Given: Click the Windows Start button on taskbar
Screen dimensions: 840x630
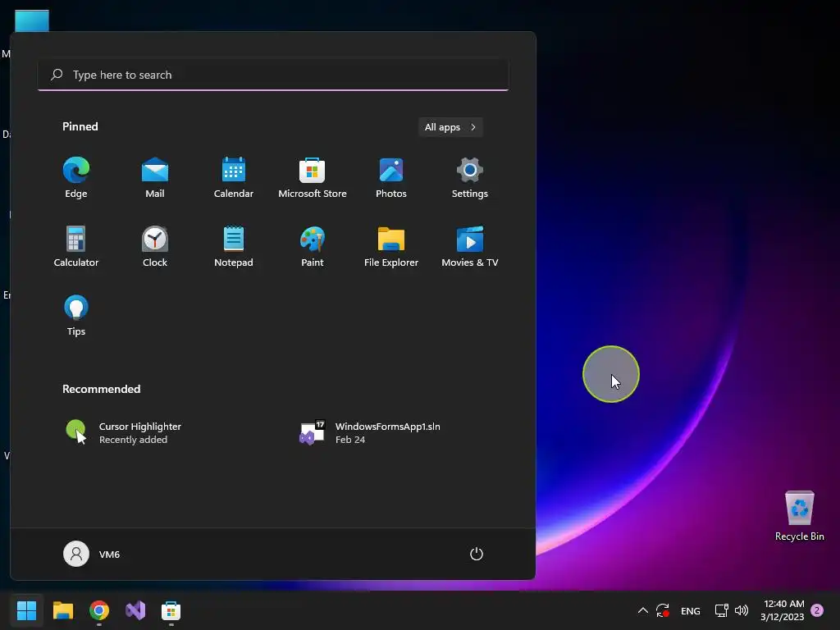Looking at the screenshot, I should pyautogui.click(x=26, y=610).
